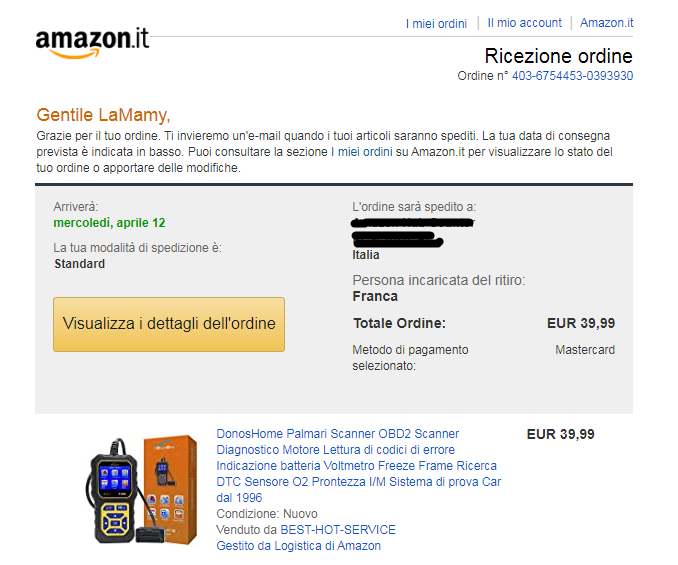Select the Ricezione ordine heading

[558, 56]
